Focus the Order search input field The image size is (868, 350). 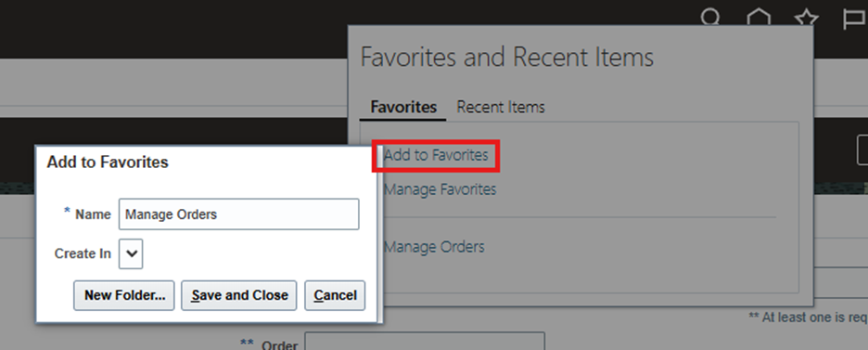click(x=425, y=342)
